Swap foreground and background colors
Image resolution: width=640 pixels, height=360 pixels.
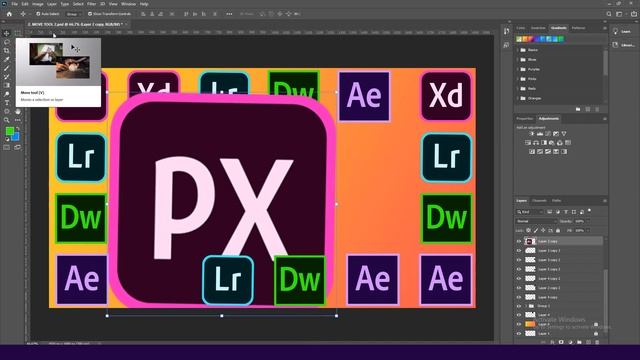pyautogui.click(x=18, y=129)
